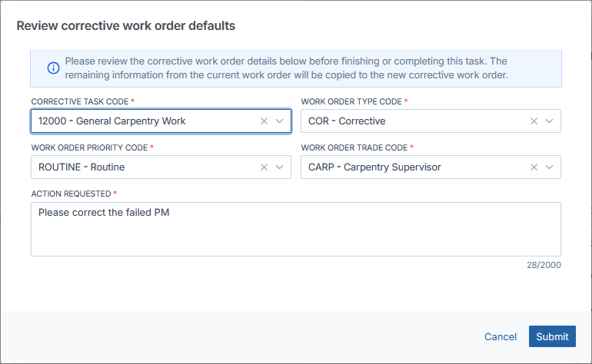
Task: Open the Work Order Priority Code chevron
Action: (279, 167)
